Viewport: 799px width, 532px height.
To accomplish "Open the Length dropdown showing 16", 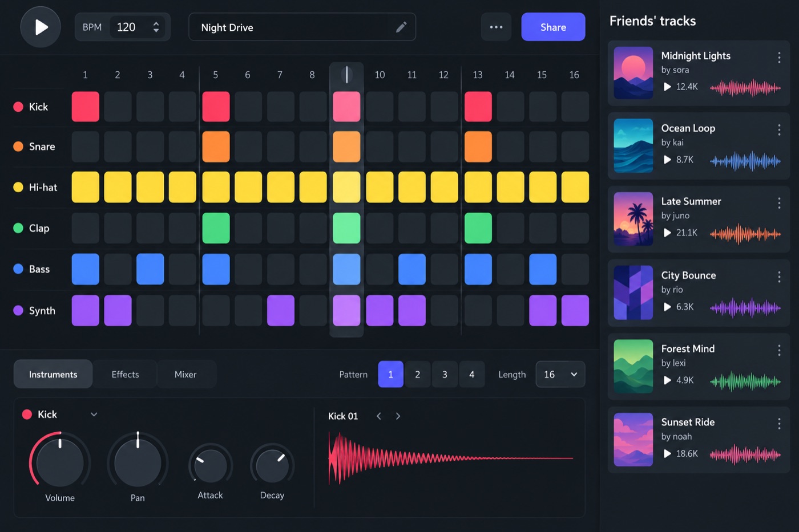I will tap(560, 375).
